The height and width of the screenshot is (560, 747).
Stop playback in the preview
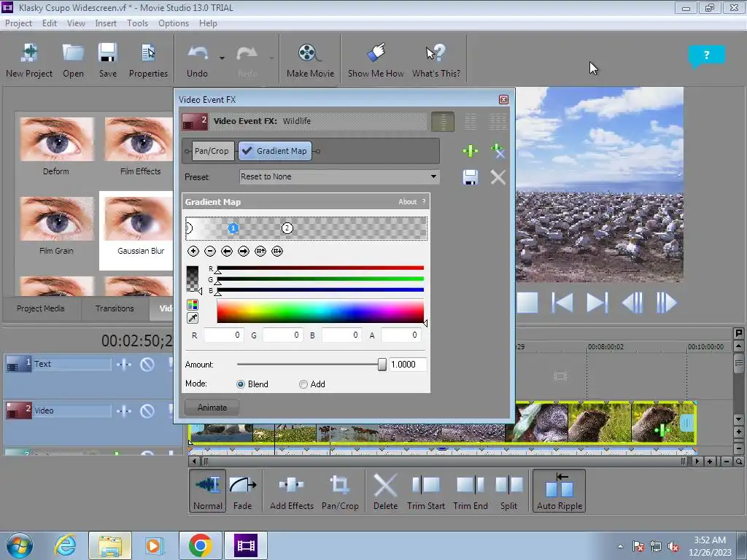pos(527,303)
